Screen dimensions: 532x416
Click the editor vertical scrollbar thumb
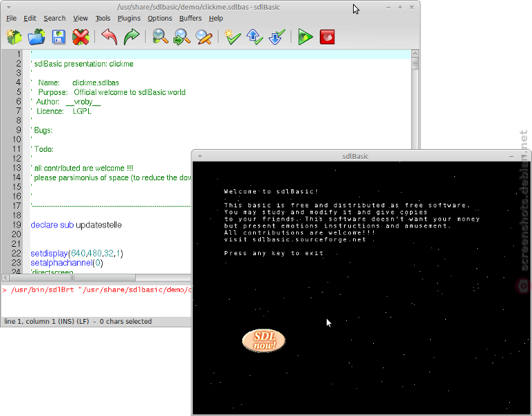coord(415,63)
